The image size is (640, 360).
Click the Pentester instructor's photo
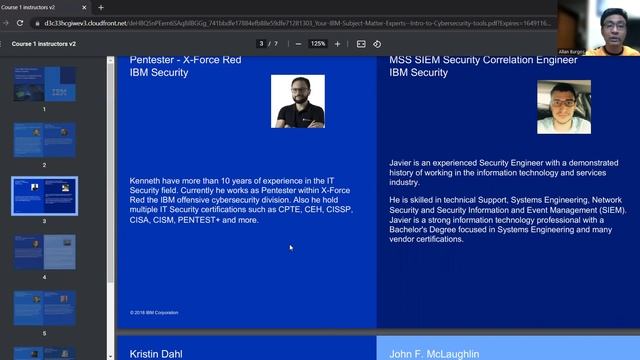click(x=298, y=101)
